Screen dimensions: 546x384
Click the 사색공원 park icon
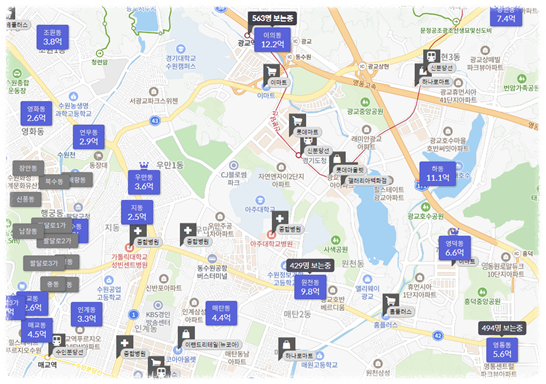pos(335,240)
